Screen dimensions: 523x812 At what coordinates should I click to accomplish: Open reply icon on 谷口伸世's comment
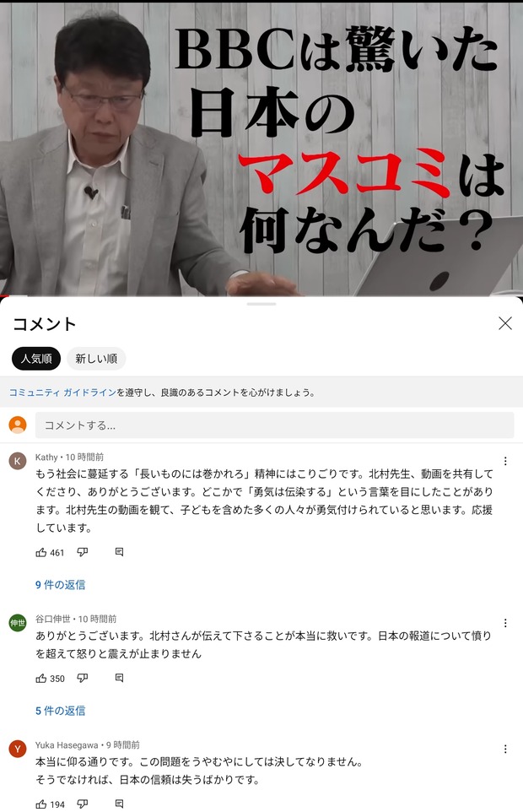[x=119, y=679]
